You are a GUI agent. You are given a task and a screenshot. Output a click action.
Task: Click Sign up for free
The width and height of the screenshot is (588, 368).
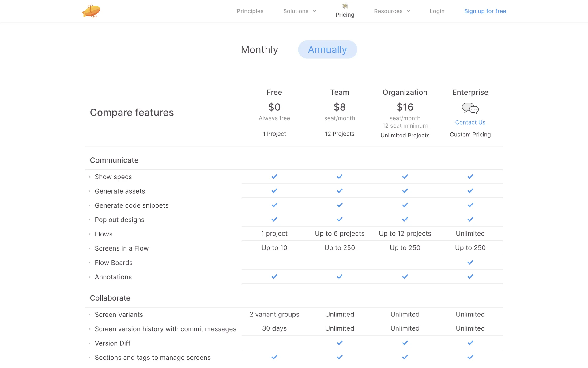click(x=485, y=11)
